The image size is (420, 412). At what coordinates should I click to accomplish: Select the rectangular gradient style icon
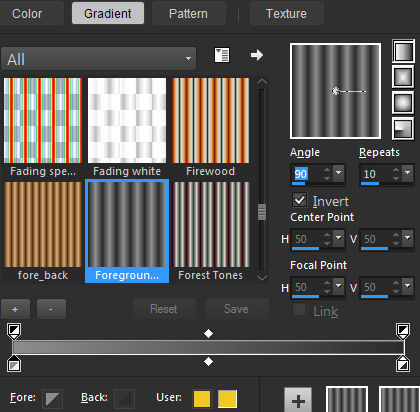click(403, 77)
